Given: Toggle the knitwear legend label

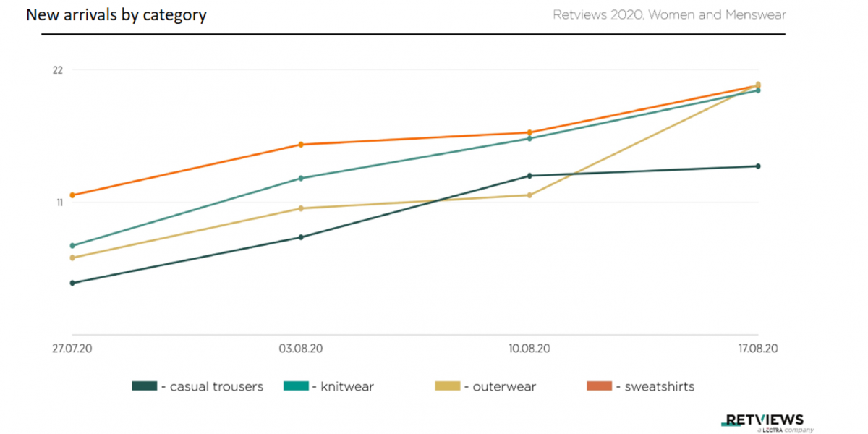Looking at the screenshot, I should [x=346, y=387].
